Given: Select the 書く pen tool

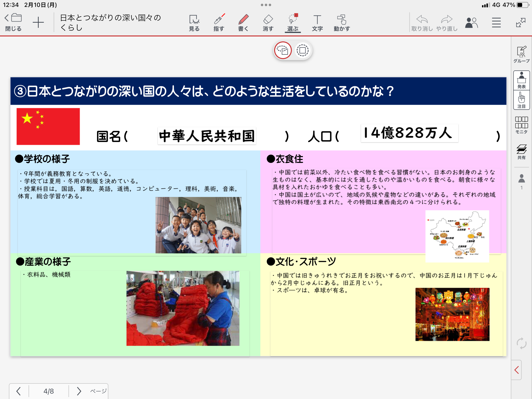Looking at the screenshot, I should [x=243, y=23].
